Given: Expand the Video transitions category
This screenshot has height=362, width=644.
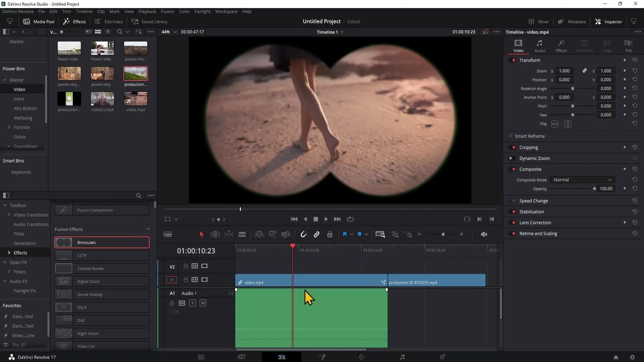Looking at the screenshot, I should coord(31,215).
